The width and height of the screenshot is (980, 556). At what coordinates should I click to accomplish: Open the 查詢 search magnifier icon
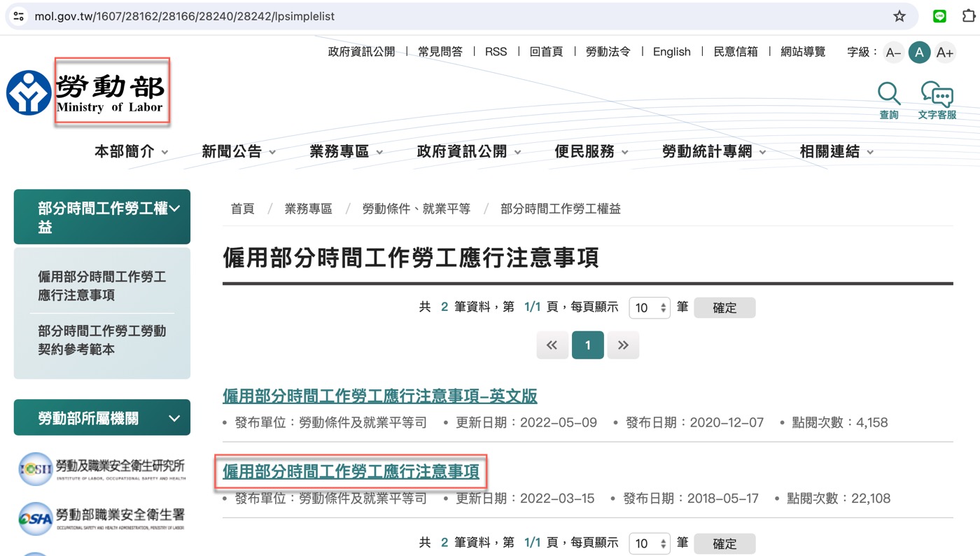(x=889, y=101)
